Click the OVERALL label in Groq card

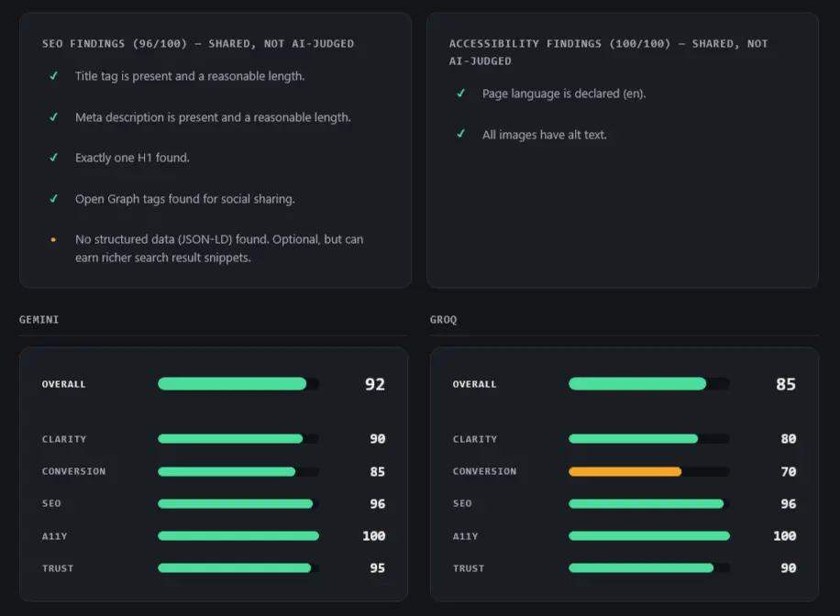point(475,384)
